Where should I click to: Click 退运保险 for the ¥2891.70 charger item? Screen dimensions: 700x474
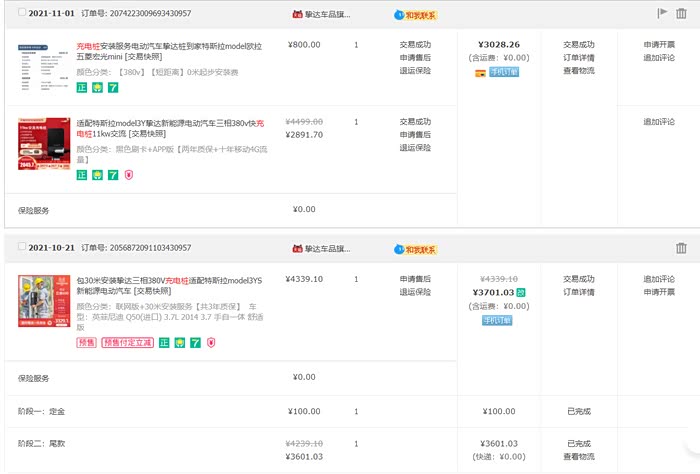pos(415,147)
